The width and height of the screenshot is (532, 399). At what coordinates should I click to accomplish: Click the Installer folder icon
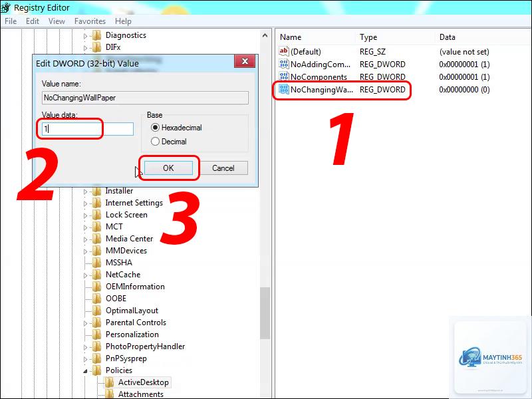(x=97, y=191)
